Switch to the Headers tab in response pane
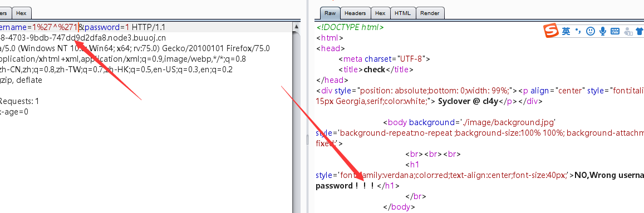This screenshot has height=213, width=644. pos(355,13)
